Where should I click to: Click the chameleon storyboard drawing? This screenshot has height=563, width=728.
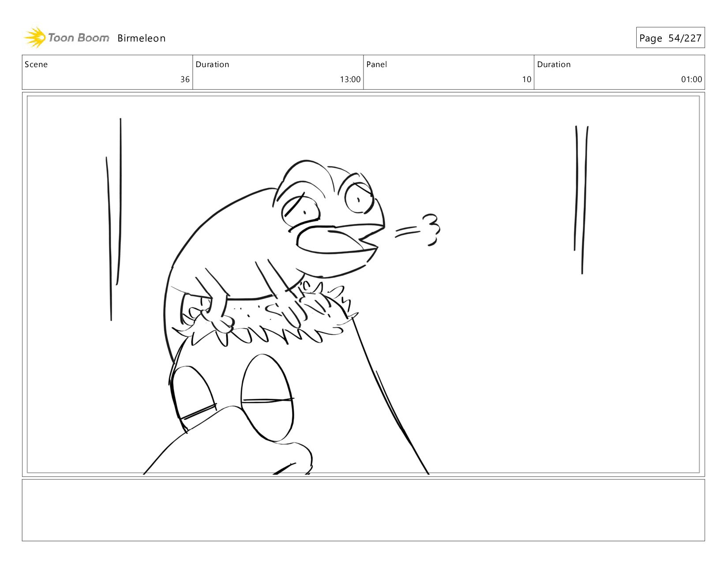click(x=364, y=285)
